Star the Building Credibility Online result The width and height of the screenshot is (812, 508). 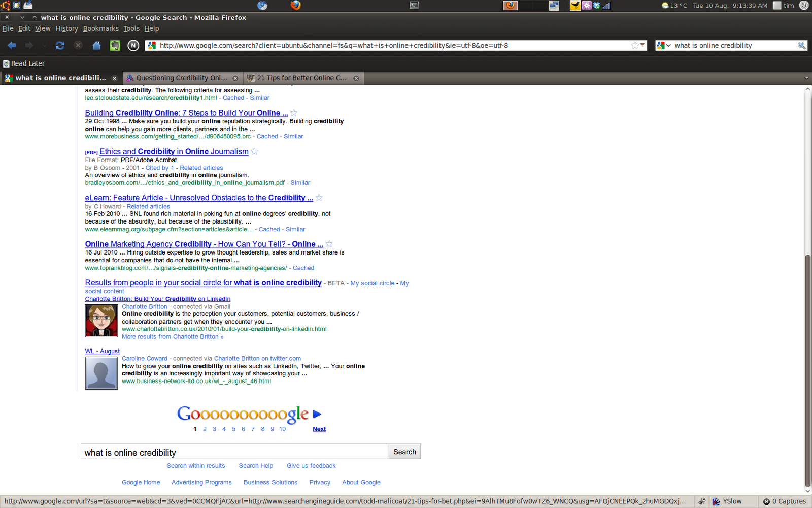(294, 113)
